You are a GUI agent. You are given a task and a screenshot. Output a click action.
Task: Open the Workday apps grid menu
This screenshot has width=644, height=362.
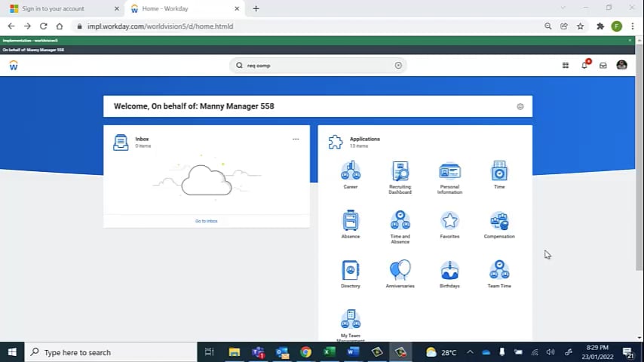pyautogui.click(x=566, y=66)
